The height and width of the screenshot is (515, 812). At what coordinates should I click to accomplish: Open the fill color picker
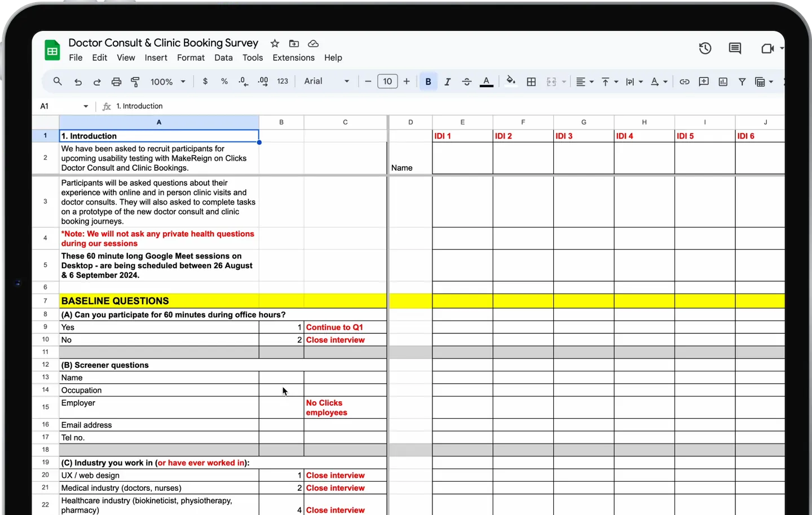(x=511, y=81)
